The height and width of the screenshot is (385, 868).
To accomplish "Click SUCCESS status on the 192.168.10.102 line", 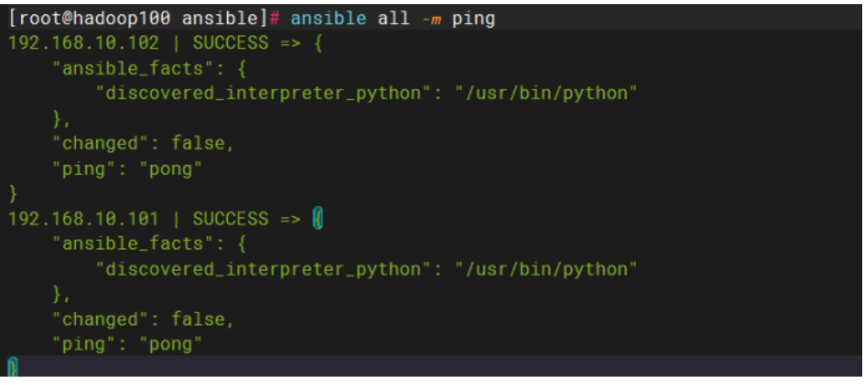I will click(230, 43).
